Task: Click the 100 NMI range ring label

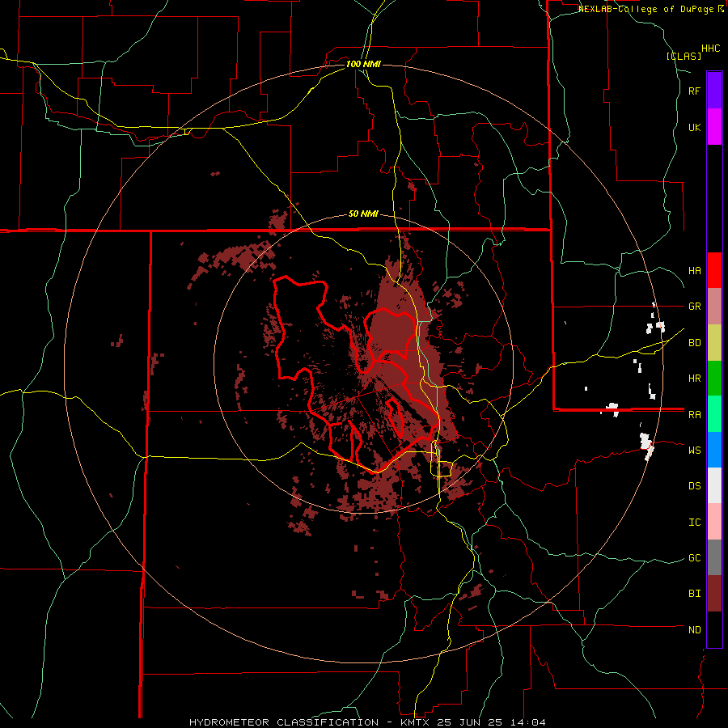Action: 363,64
